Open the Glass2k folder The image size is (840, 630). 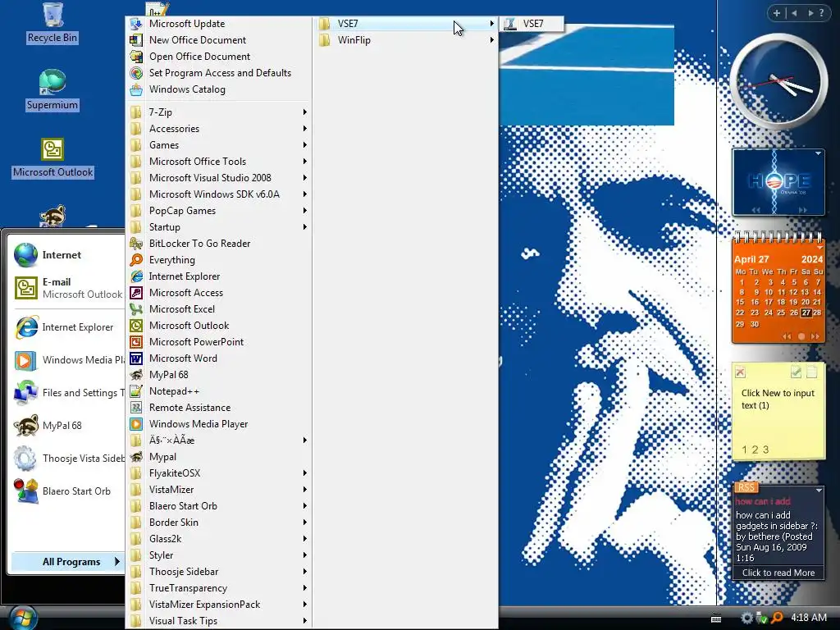(x=219, y=539)
